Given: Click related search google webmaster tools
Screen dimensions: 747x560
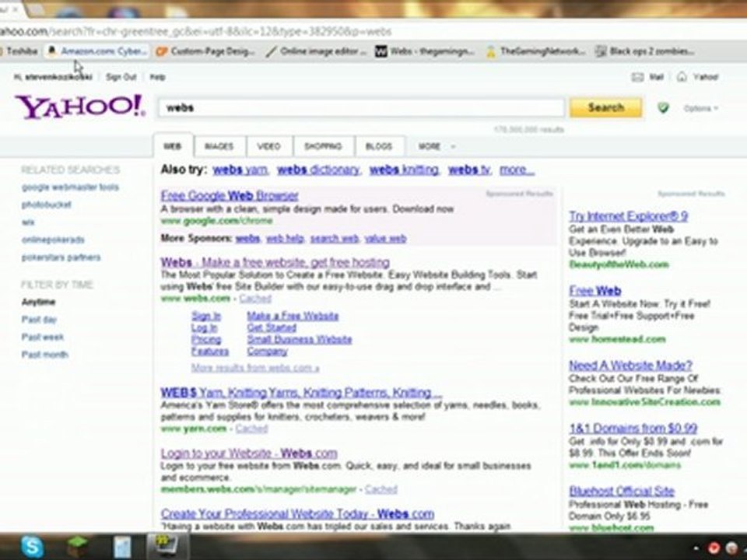Looking at the screenshot, I should [70, 187].
